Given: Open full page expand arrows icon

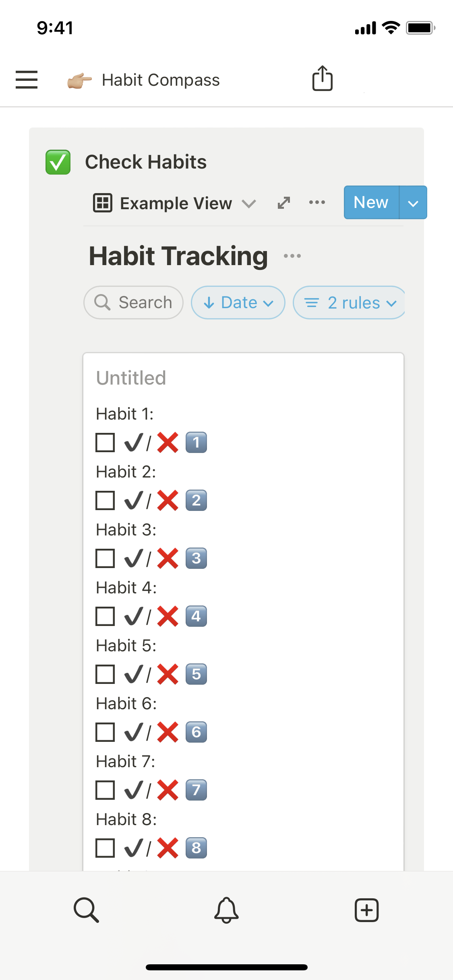Looking at the screenshot, I should click(284, 203).
